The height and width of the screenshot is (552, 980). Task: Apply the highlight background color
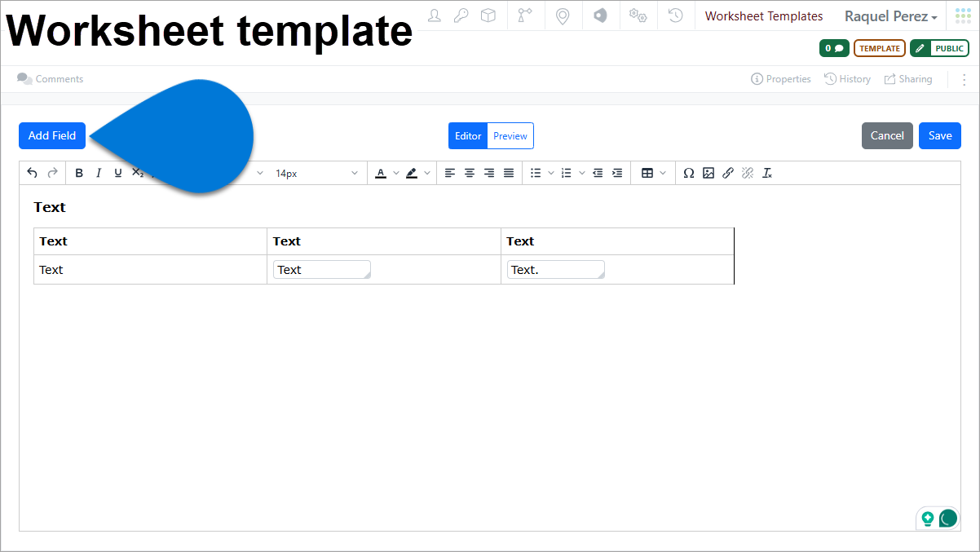pyautogui.click(x=412, y=173)
